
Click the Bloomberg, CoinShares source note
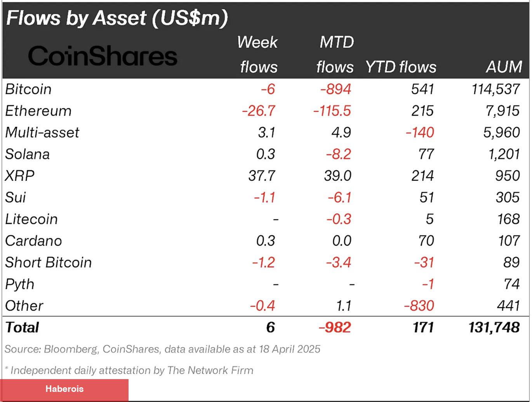tap(163, 349)
